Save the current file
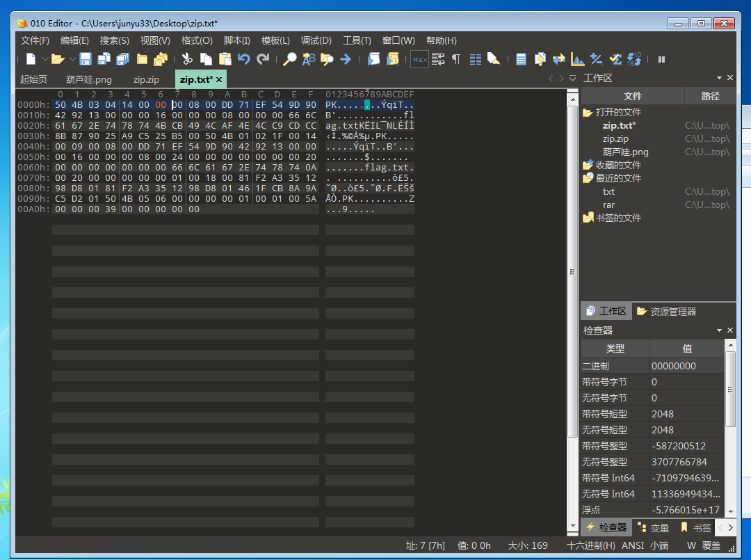The image size is (751, 560). click(86, 59)
